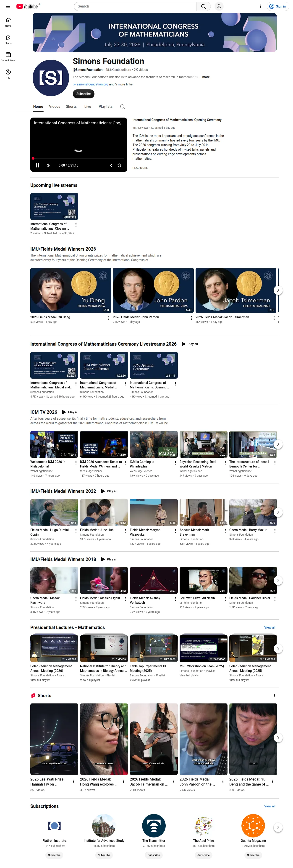Open the simonsfoundation.org link
This screenshot has height=868, width=293.
pos(92,85)
